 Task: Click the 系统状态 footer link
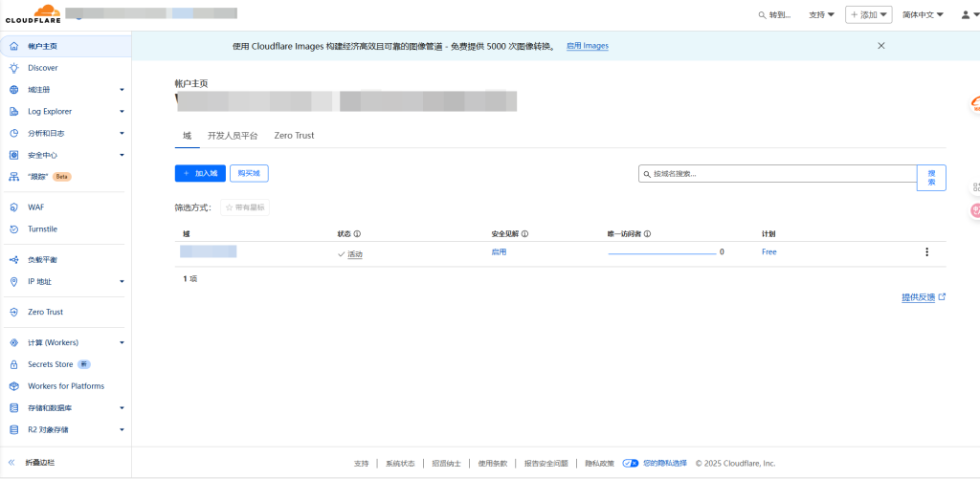(x=400, y=464)
